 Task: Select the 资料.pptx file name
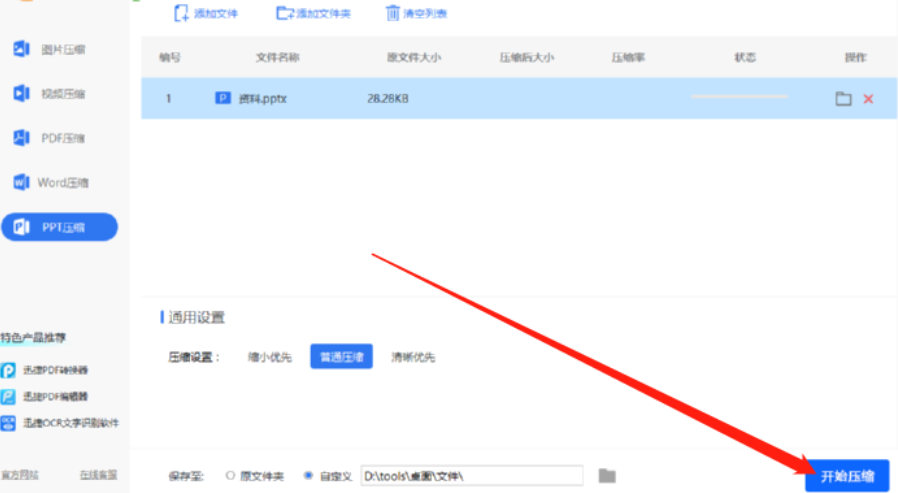(x=262, y=98)
